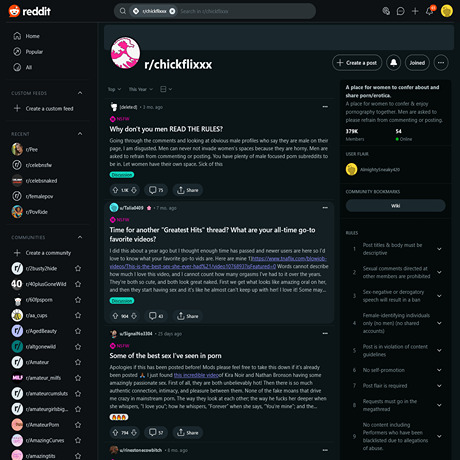The height and width of the screenshot is (460, 460).
Task: Remove the r/chickflixxx search filter chip
Action: (172, 11)
